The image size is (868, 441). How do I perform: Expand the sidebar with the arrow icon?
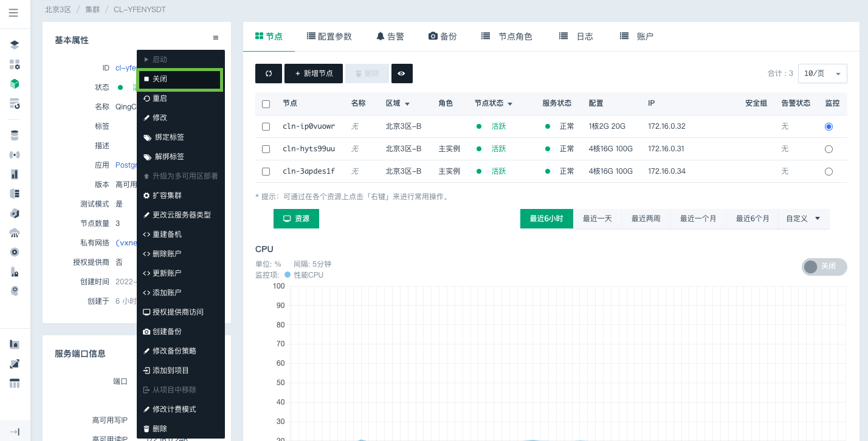pos(15,431)
